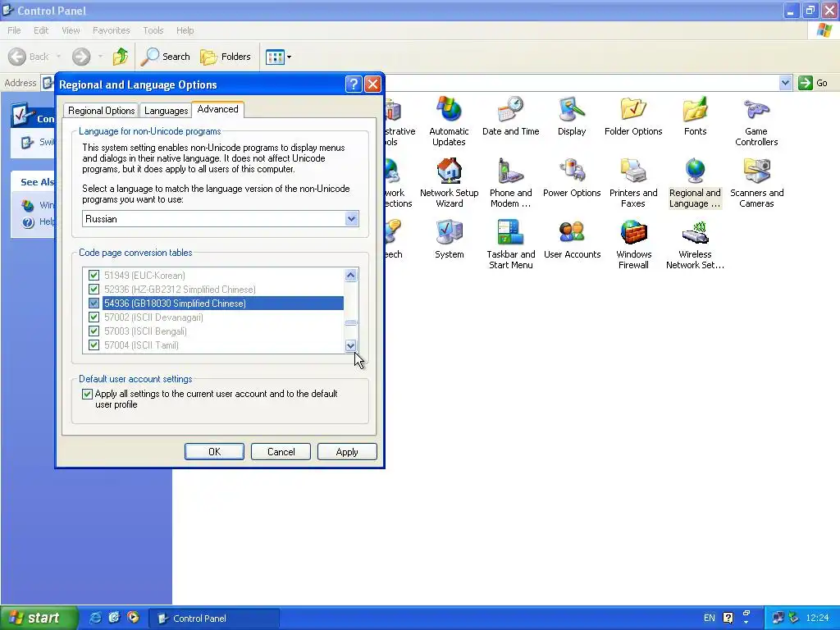Click the Up folder toolbar icon

[x=120, y=57]
